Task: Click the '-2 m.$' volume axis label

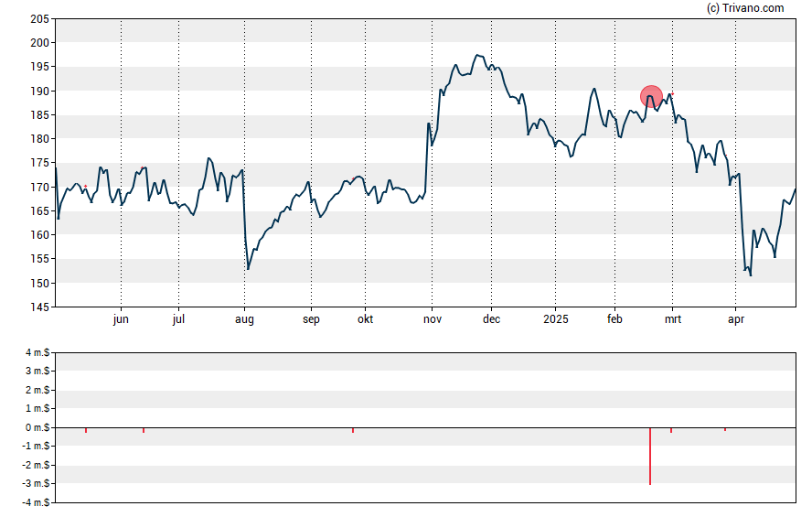Action: (36, 465)
